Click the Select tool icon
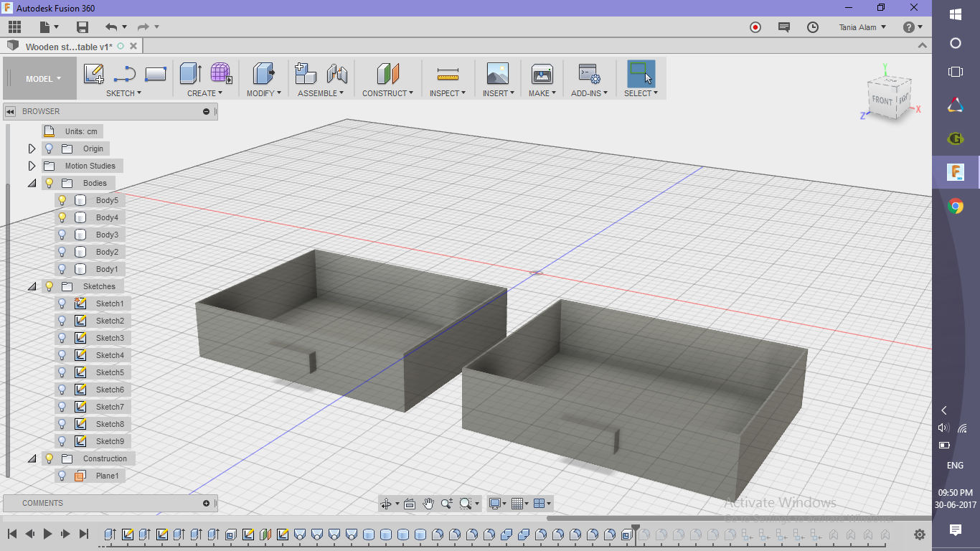Image resolution: width=980 pixels, height=551 pixels. pos(641,73)
